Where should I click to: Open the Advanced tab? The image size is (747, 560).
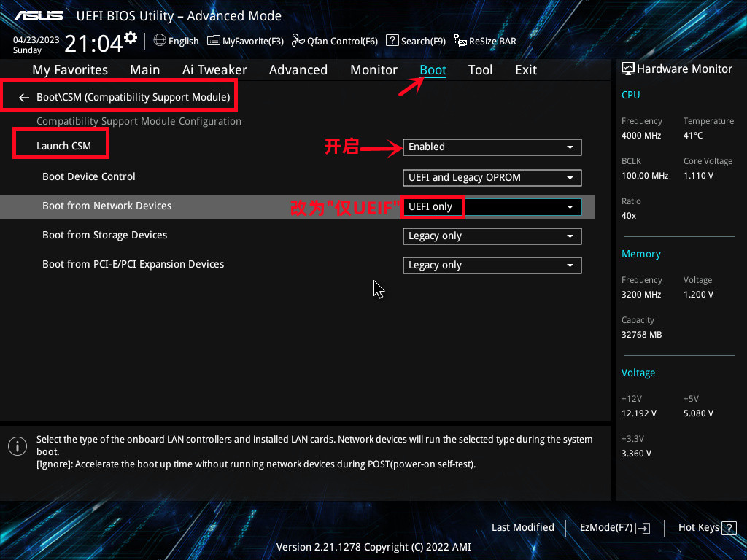(x=298, y=70)
